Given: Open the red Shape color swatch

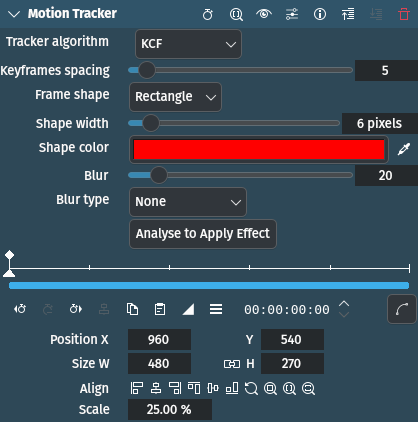Looking at the screenshot, I should pyautogui.click(x=259, y=149).
